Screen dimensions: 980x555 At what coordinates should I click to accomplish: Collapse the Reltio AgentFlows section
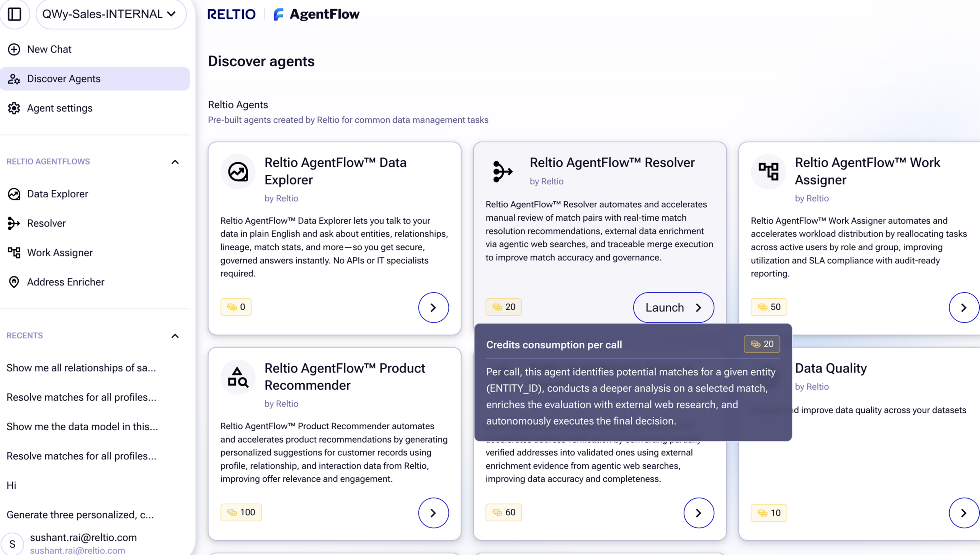pyautogui.click(x=175, y=162)
